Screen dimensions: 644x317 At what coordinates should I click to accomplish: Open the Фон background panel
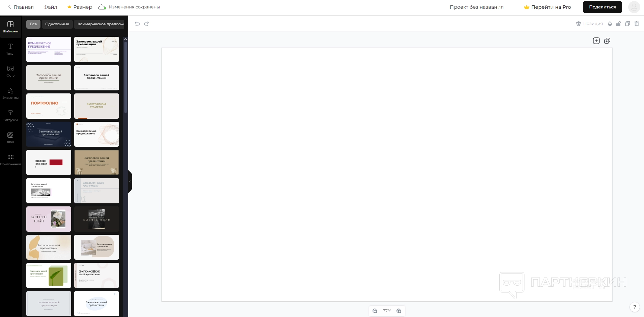tap(10, 138)
